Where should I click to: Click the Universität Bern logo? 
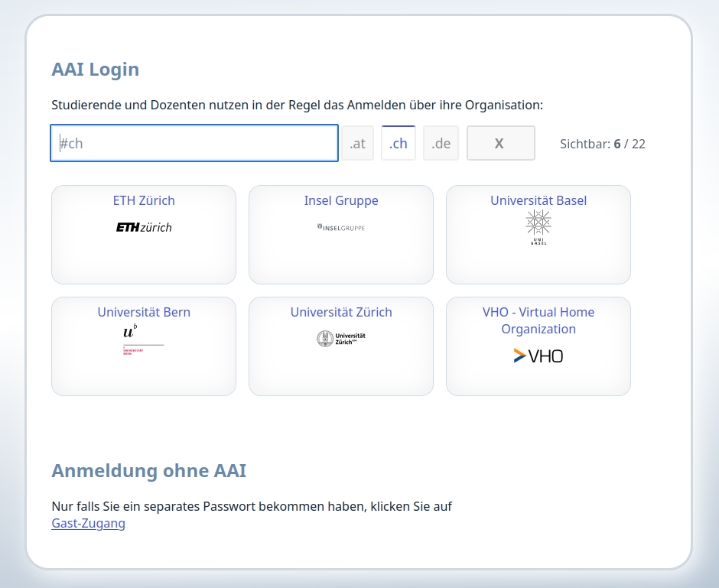click(143, 339)
